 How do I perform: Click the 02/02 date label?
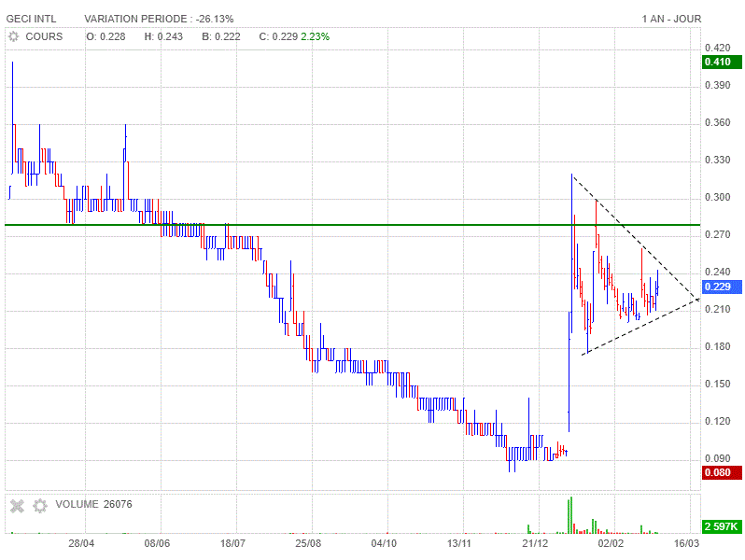tap(611, 543)
